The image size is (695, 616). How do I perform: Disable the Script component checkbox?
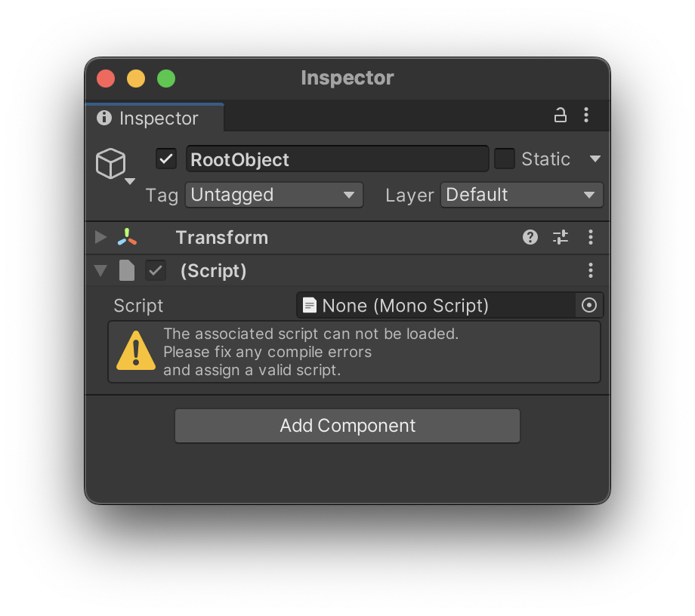point(155,270)
